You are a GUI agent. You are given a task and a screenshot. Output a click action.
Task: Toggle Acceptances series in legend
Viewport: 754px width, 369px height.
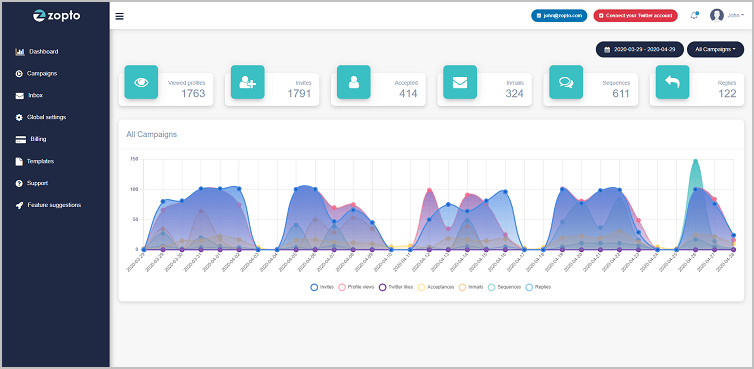(436, 287)
